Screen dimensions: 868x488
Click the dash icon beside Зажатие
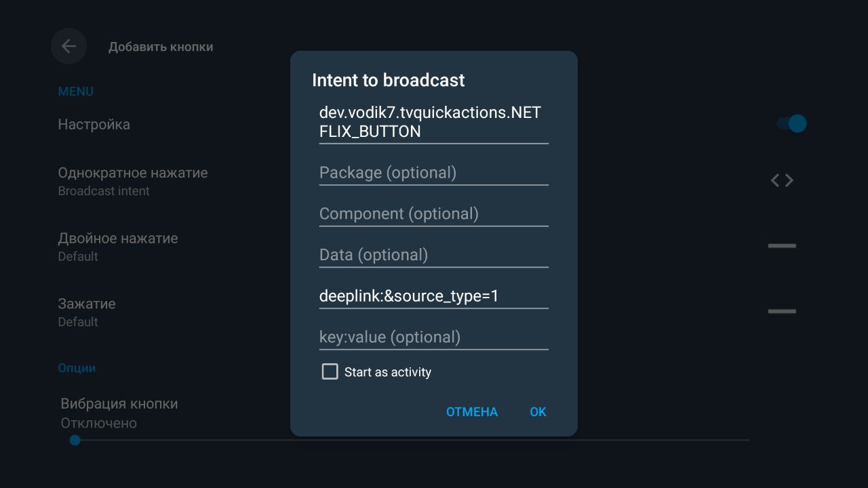(x=782, y=311)
